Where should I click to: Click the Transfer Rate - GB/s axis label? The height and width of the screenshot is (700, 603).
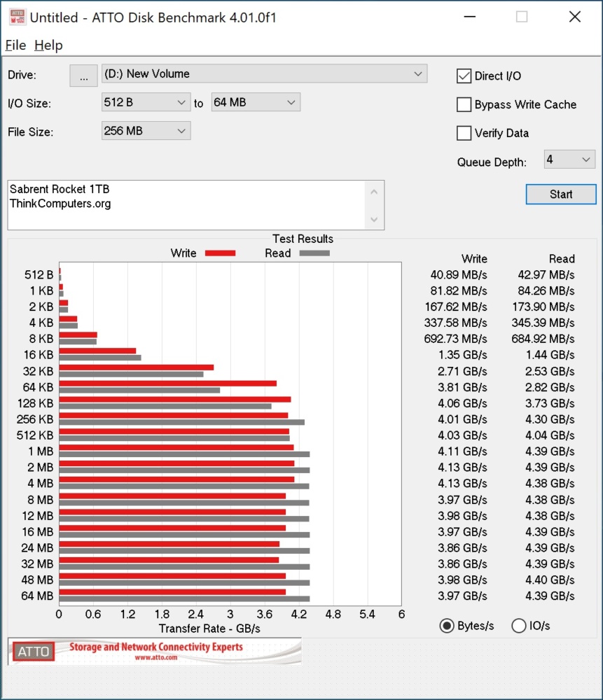pos(209,629)
